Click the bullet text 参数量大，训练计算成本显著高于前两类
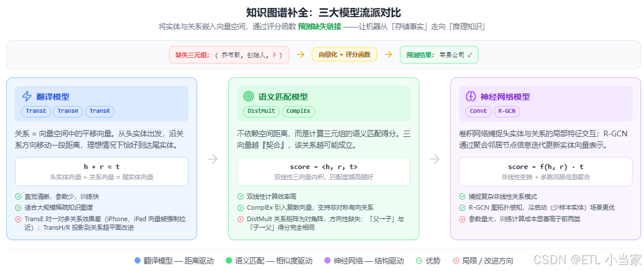 click(524, 219)
